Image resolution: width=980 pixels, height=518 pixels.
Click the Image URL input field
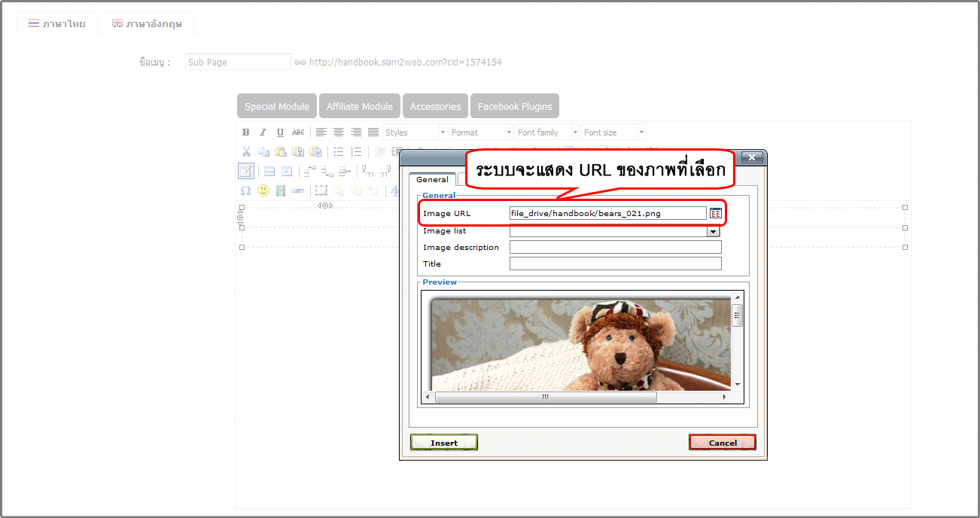[608, 213]
